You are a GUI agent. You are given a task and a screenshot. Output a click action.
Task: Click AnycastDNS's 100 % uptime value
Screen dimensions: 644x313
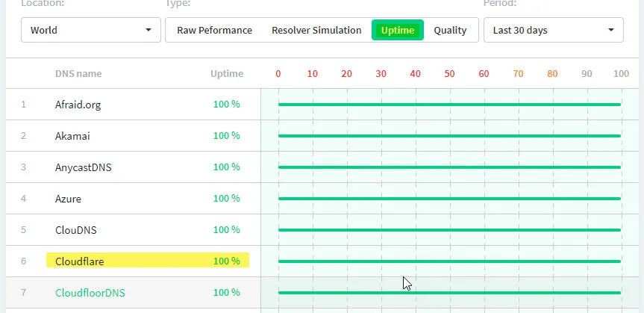tap(227, 167)
